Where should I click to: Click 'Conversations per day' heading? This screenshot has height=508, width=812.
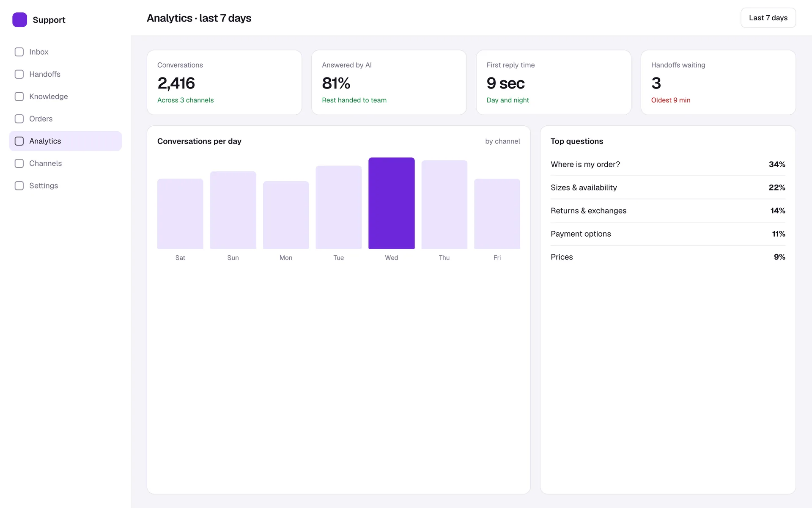199,141
